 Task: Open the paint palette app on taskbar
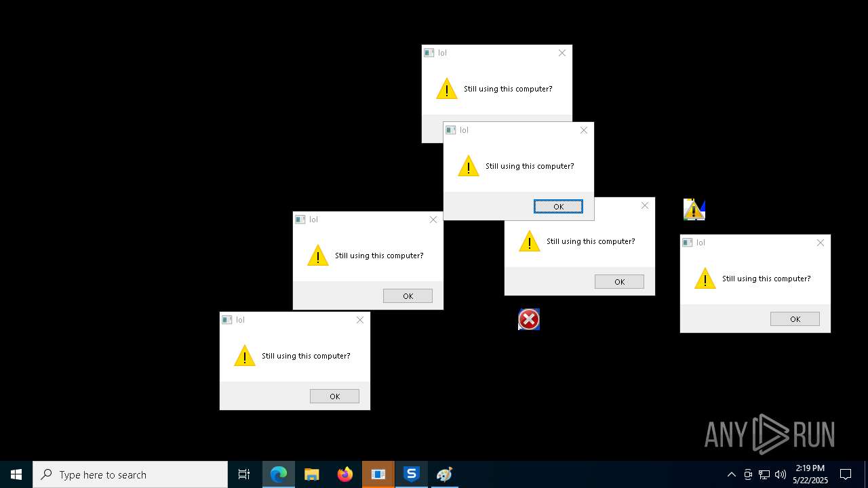pos(445,474)
